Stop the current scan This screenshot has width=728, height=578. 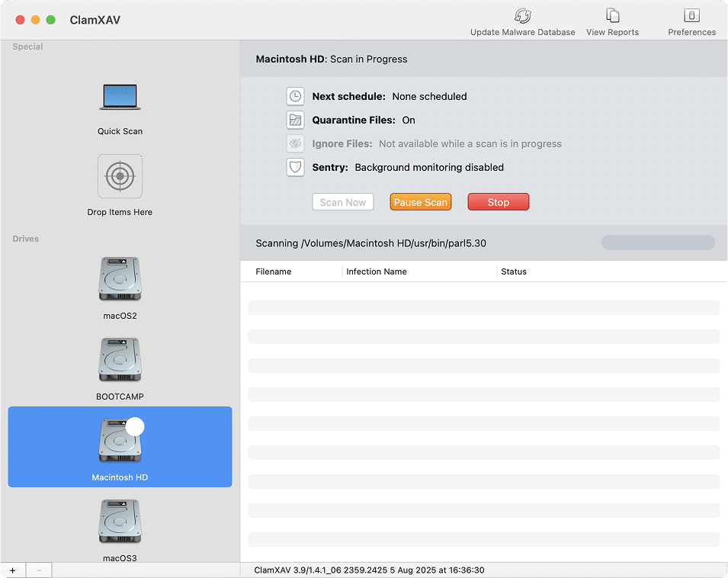pyautogui.click(x=499, y=202)
